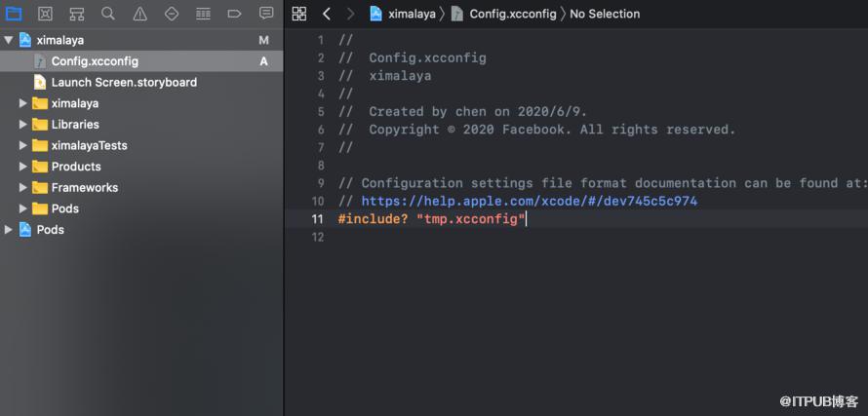Click the ximalaya project icon in jump bar
This screenshot has width=868, height=416.
pos(375,14)
